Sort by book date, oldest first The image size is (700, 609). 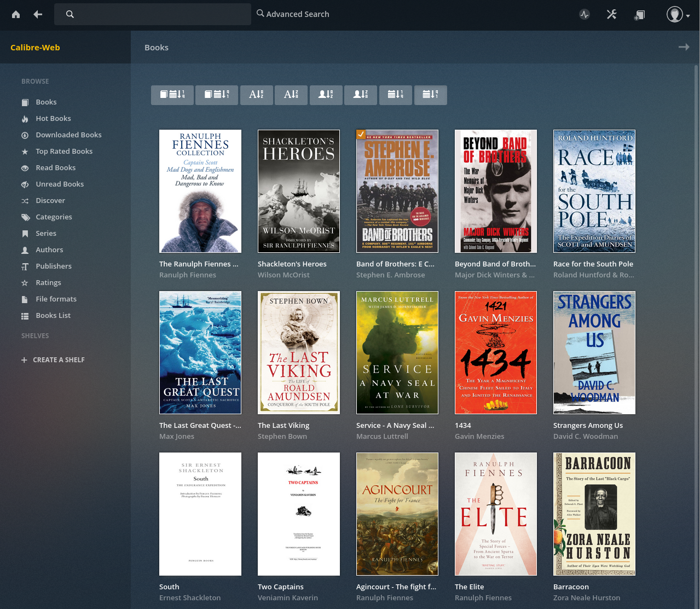click(x=217, y=95)
